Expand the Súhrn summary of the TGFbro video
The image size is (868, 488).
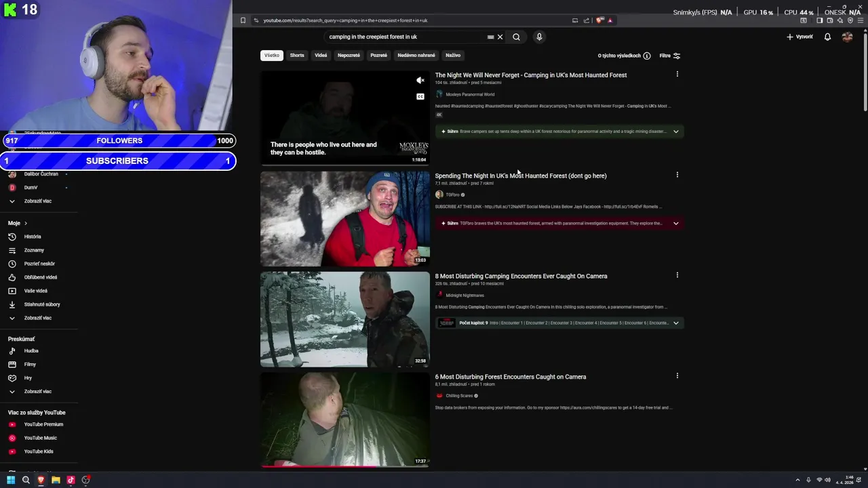click(675, 223)
